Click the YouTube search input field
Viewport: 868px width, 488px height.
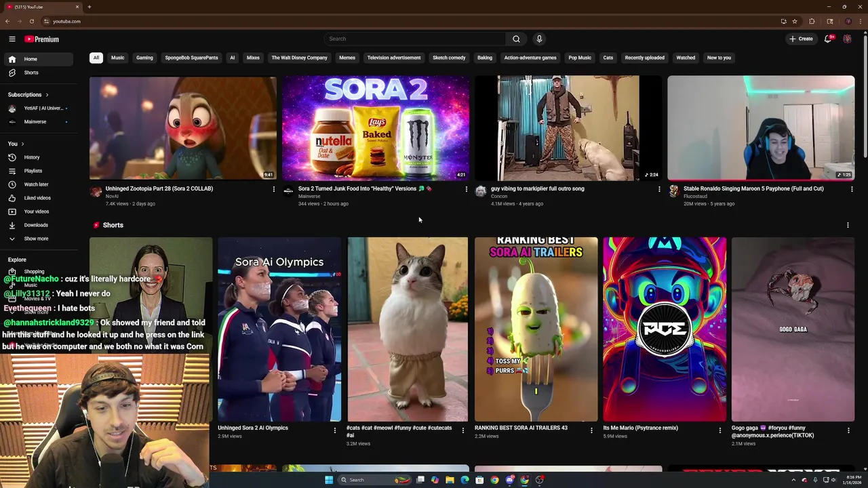[414, 39]
